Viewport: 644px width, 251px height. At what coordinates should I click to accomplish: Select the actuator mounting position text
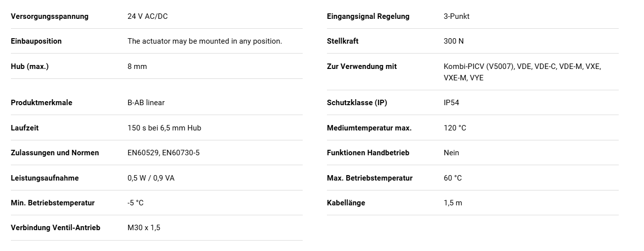pyautogui.click(x=205, y=41)
